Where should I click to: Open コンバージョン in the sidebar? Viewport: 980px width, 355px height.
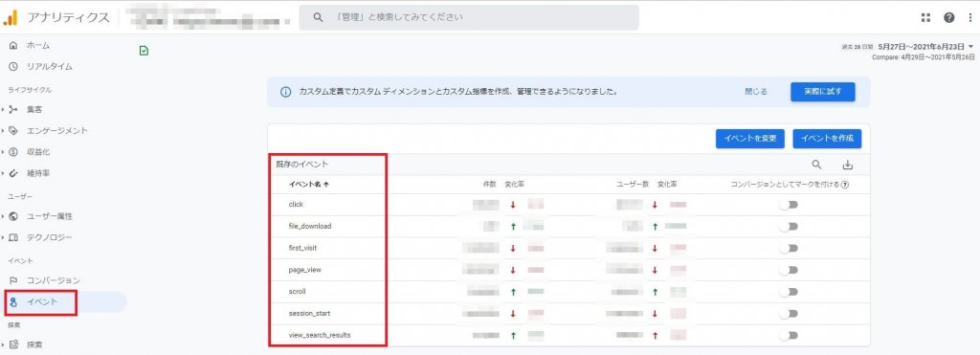[x=54, y=280]
